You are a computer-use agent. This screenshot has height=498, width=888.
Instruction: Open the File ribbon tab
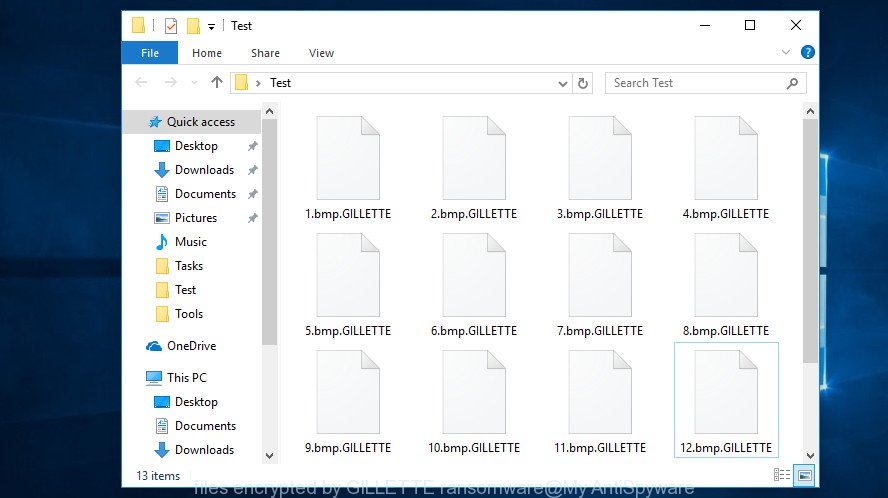coord(150,53)
